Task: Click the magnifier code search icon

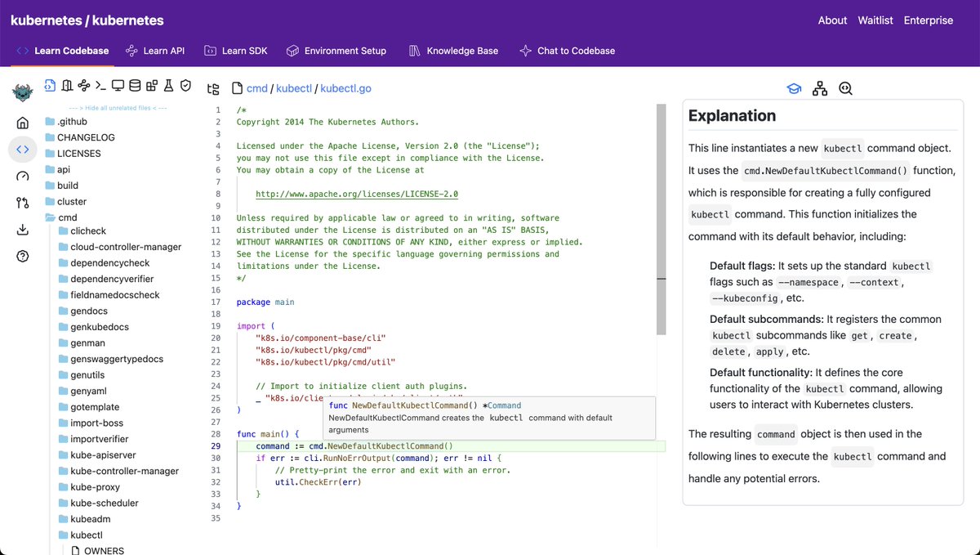Action: click(845, 88)
